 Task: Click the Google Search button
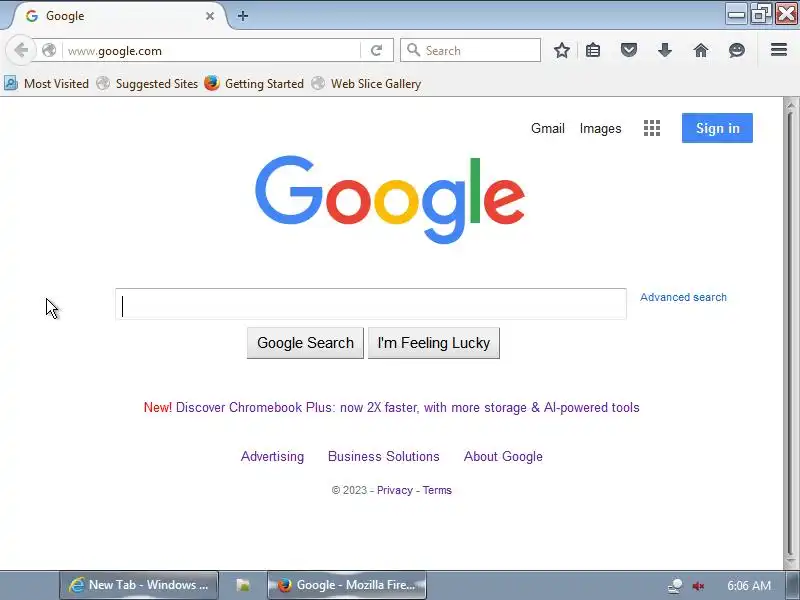pyautogui.click(x=305, y=343)
